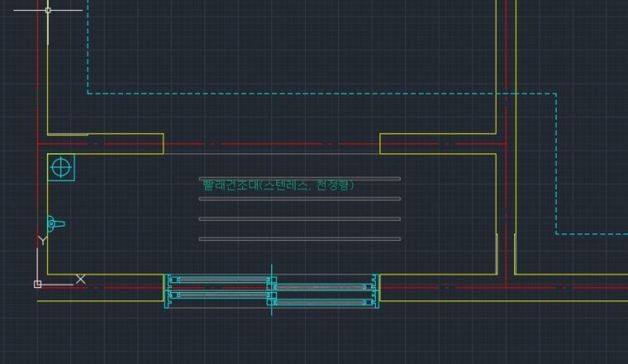Select the right cyan window jamb
The width and height of the screenshot is (628, 364).
378,290
